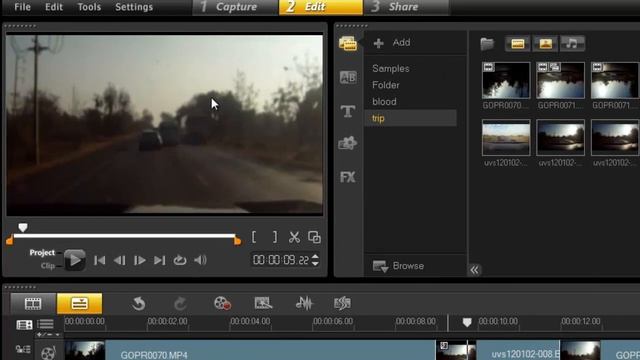The height and width of the screenshot is (360, 640).
Task: Select Clip playback mode
Action: click(47, 266)
